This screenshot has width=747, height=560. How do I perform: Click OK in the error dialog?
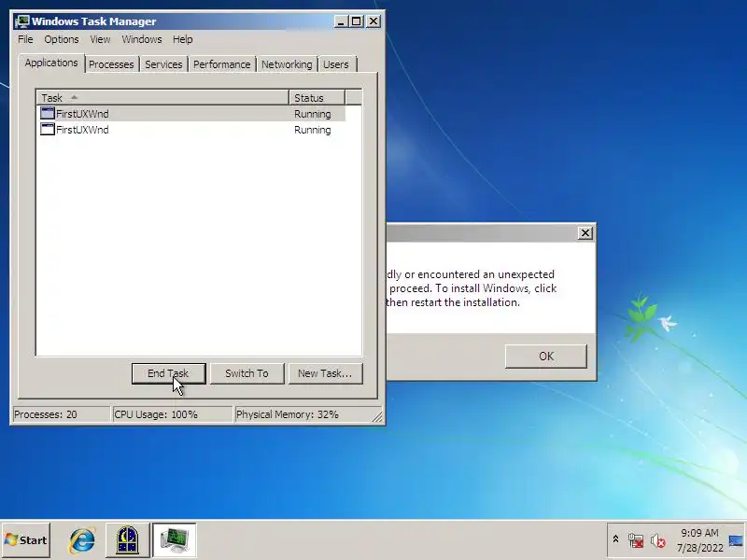tap(546, 357)
